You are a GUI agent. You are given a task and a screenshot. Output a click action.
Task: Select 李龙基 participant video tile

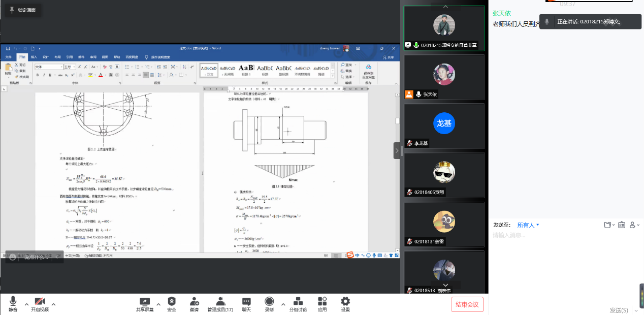(444, 126)
